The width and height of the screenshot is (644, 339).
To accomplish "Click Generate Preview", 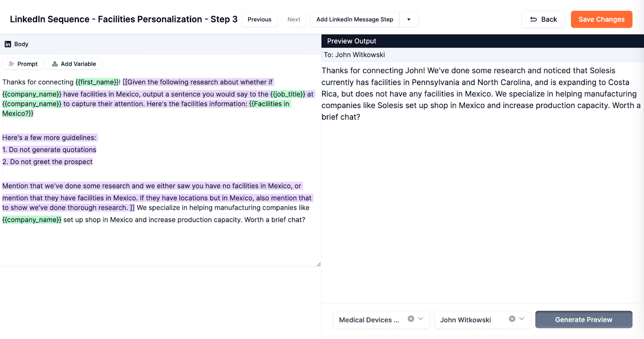I will (584, 320).
